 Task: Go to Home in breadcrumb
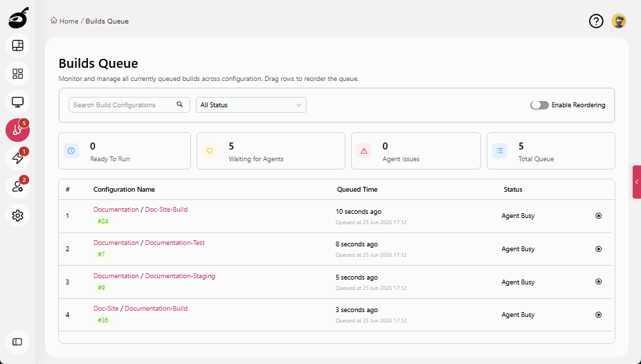click(69, 21)
